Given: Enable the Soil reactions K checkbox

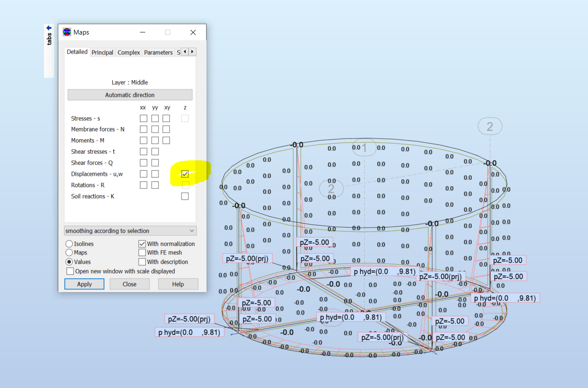Looking at the screenshot, I should click(x=185, y=196).
